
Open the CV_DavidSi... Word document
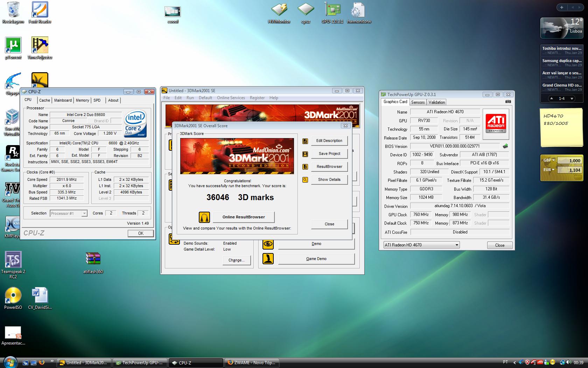(40, 298)
